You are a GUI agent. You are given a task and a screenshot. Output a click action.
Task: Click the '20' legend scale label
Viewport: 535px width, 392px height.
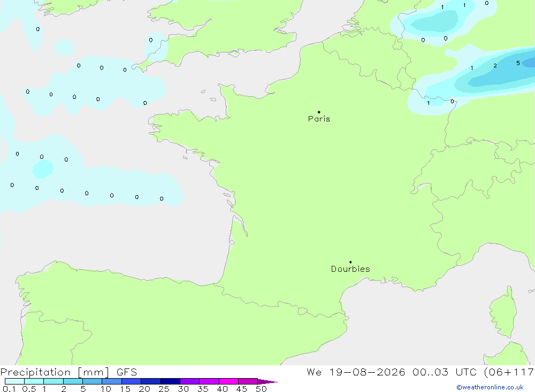click(144, 389)
